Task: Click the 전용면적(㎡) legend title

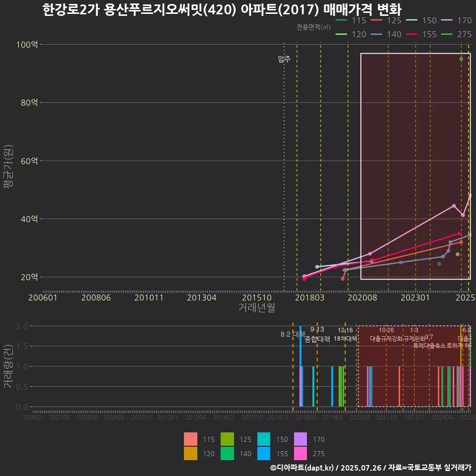Action: click(313, 27)
